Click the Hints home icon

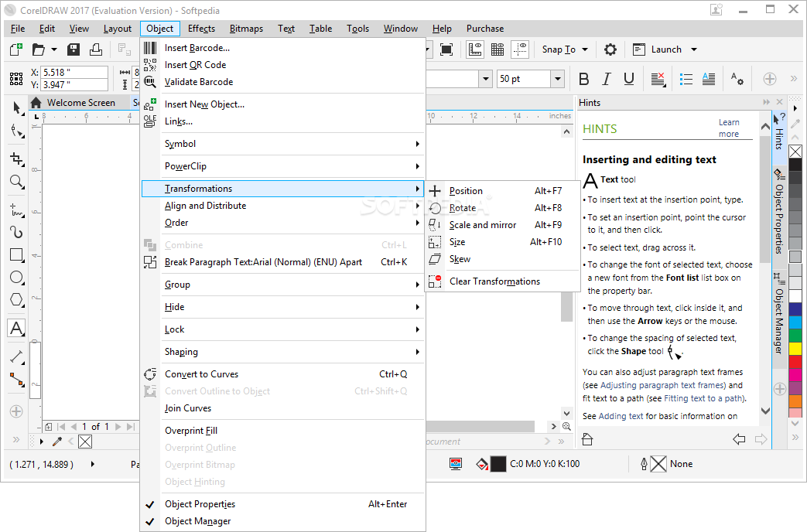point(587,439)
